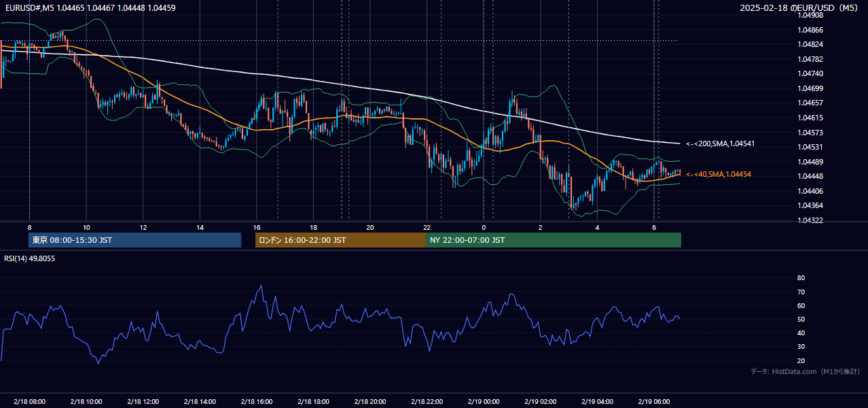Screen dimensions: 868x408
Task: Click the orange '<-<40,SMA,1.04454' label
Action: (718, 175)
